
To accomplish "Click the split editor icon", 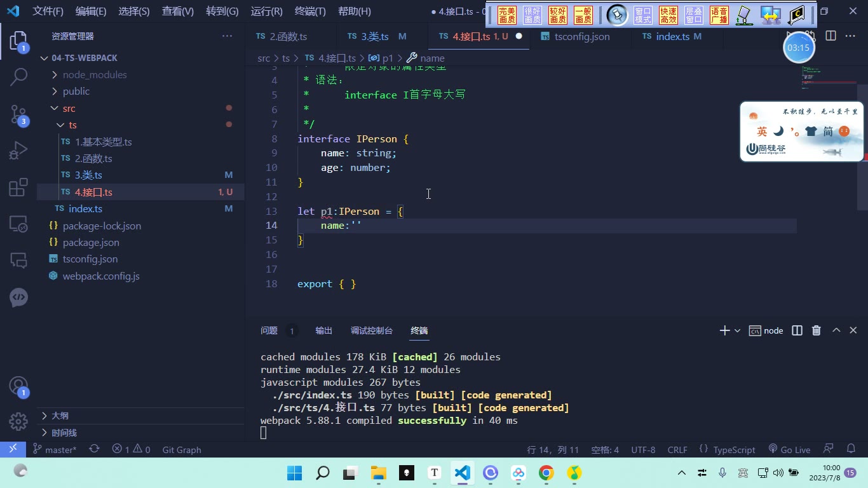I will coord(831,36).
